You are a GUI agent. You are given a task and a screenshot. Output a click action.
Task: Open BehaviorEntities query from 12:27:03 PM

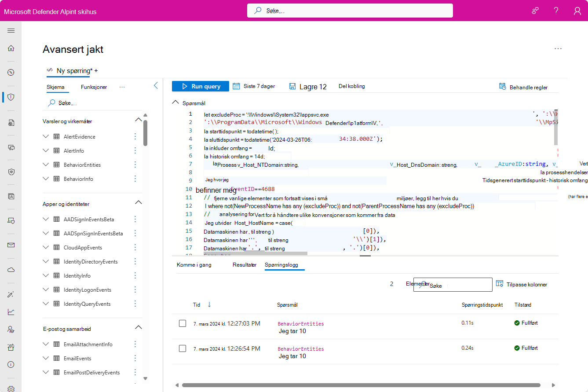tap(301, 324)
